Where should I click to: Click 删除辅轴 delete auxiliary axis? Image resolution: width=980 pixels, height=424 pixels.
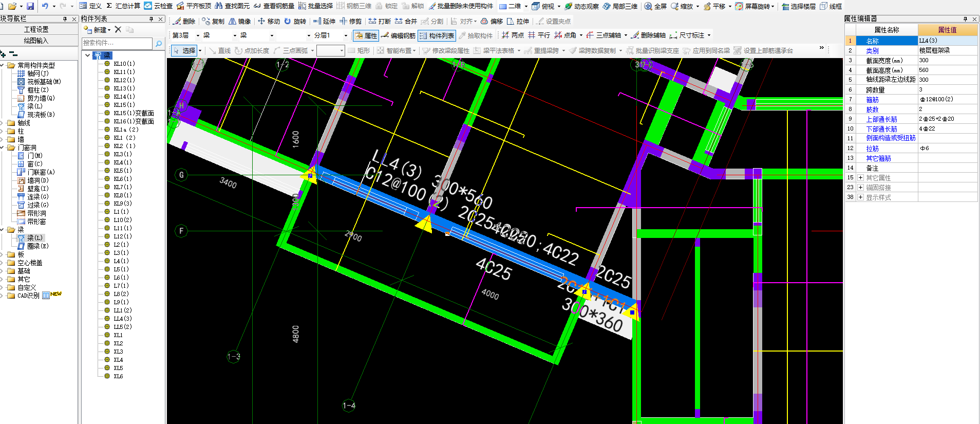coord(648,35)
